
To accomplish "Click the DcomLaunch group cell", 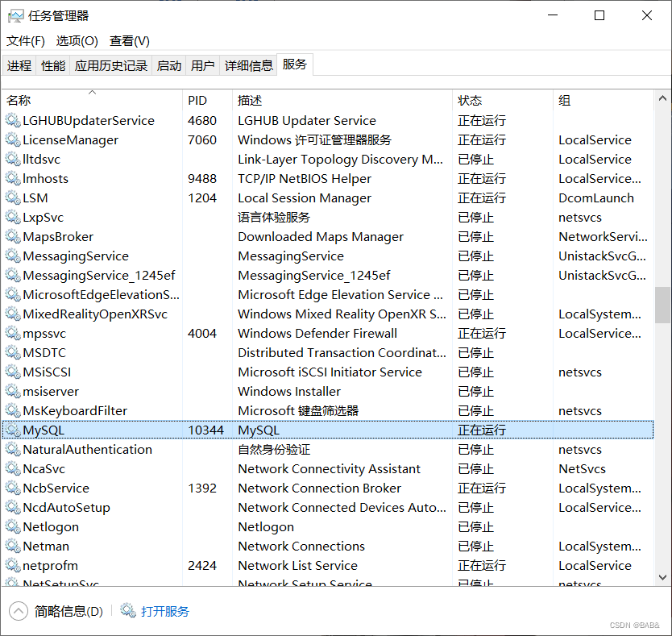I will point(596,197).
